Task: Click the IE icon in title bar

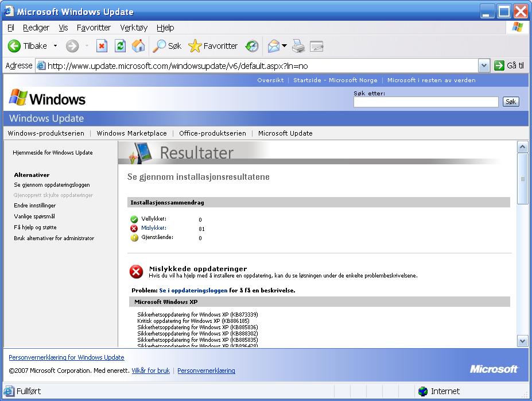Action: tap(9, 11)
